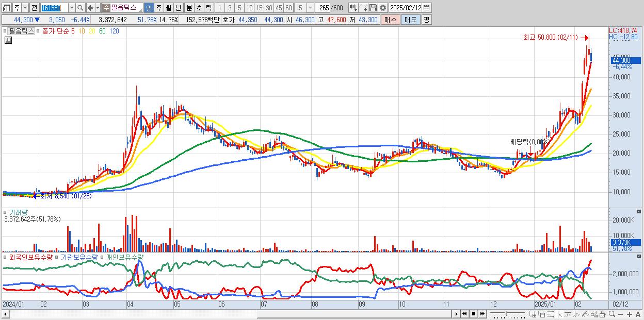644x320 pixels.
Task: Click the candlestick chart type icon
Action: [353, 8]
